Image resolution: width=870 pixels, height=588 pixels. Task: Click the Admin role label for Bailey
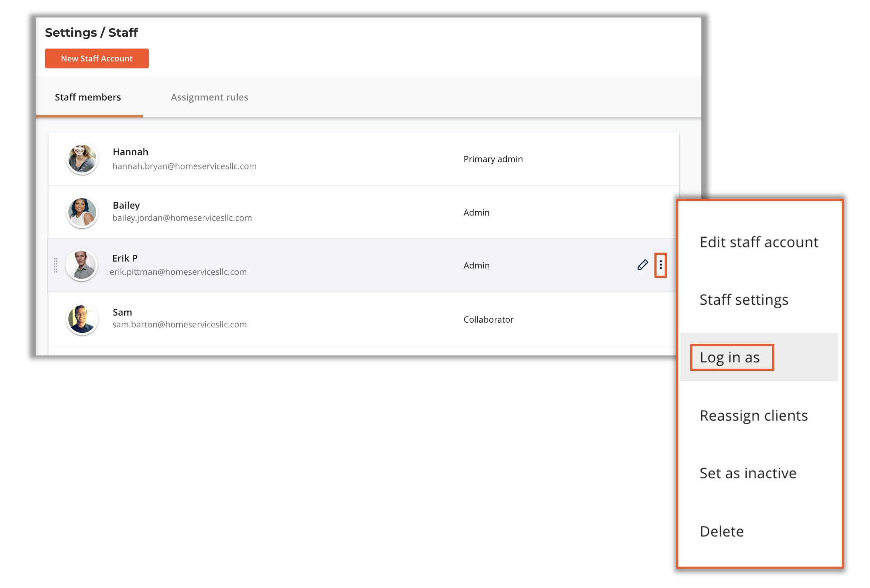tap(476, 212)
